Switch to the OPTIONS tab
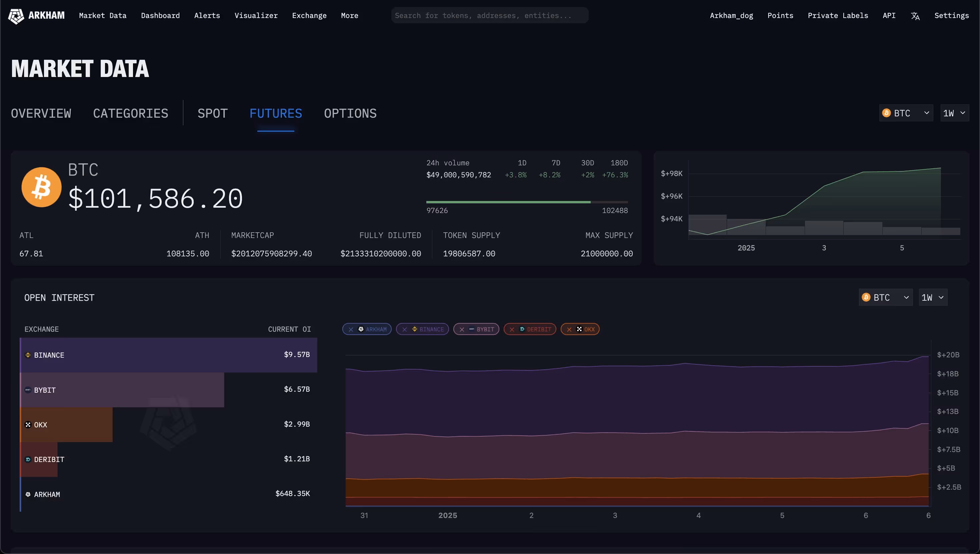This screenshot has width=980, height=554. [x=350, y=113]
